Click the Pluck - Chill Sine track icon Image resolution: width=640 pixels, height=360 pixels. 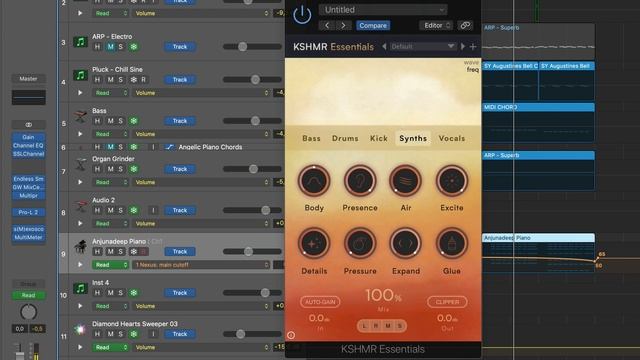pos(80,75)
